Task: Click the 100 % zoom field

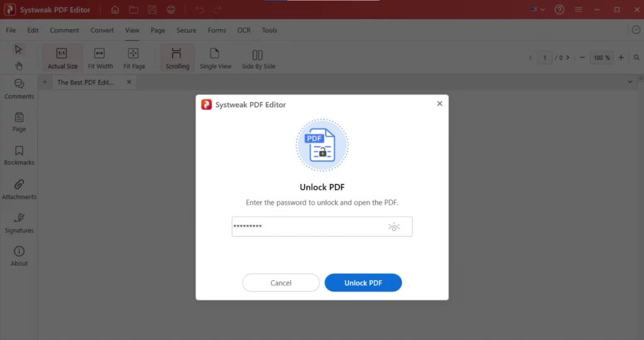Action: (602, 57)
